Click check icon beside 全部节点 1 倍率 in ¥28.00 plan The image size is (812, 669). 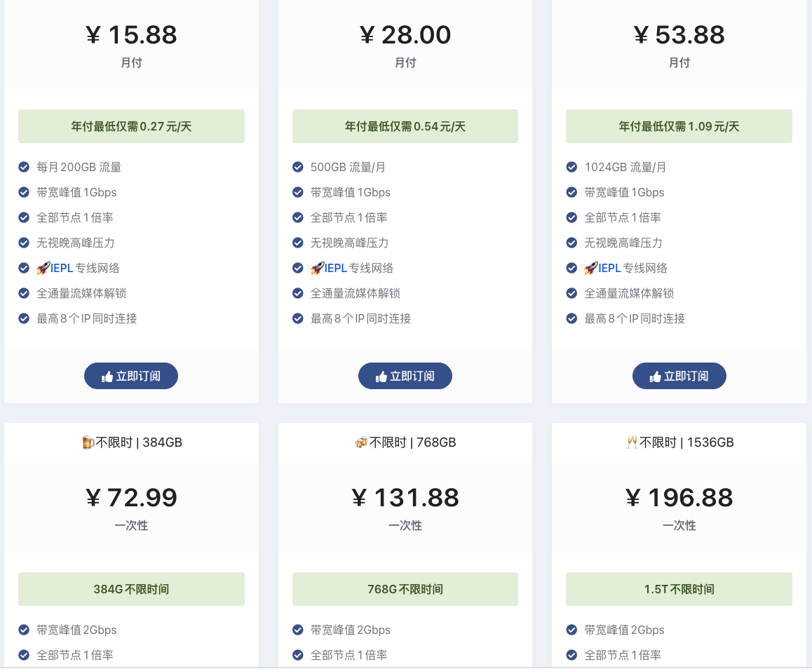coord(298,217)
